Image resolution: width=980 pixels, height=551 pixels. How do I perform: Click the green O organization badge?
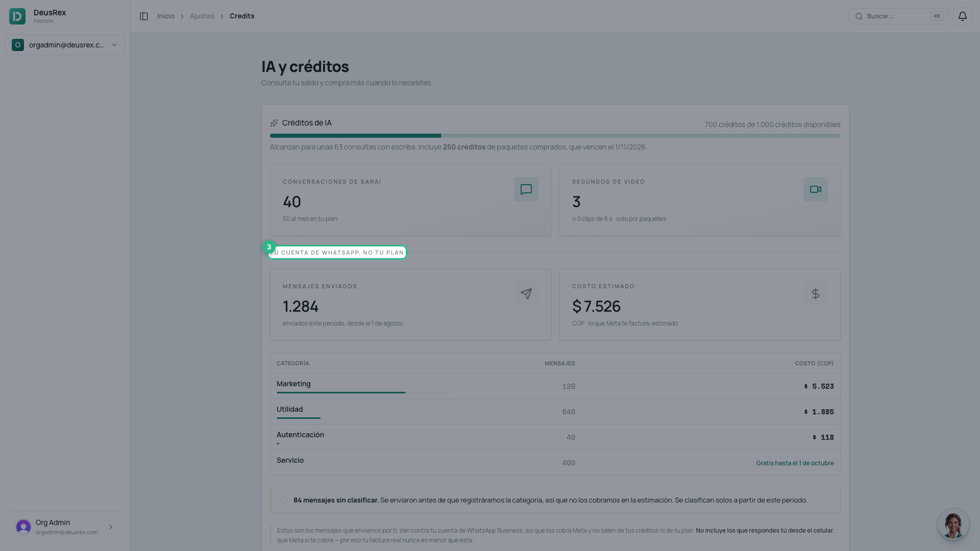(18, 45)
